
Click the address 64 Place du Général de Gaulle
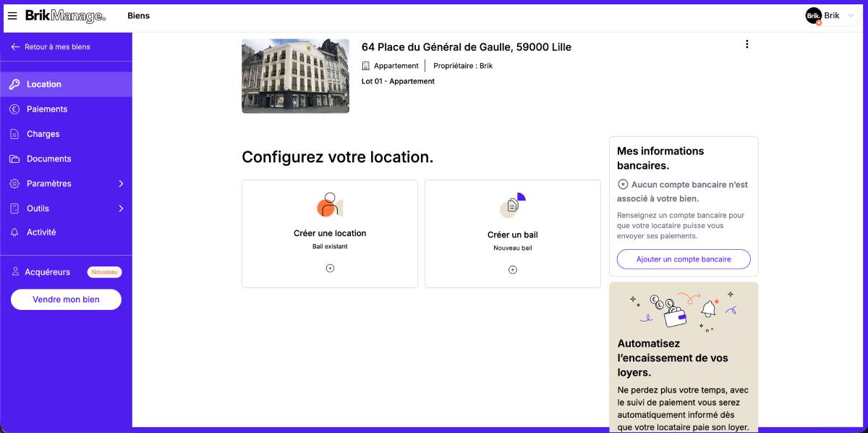click(467, 47)
